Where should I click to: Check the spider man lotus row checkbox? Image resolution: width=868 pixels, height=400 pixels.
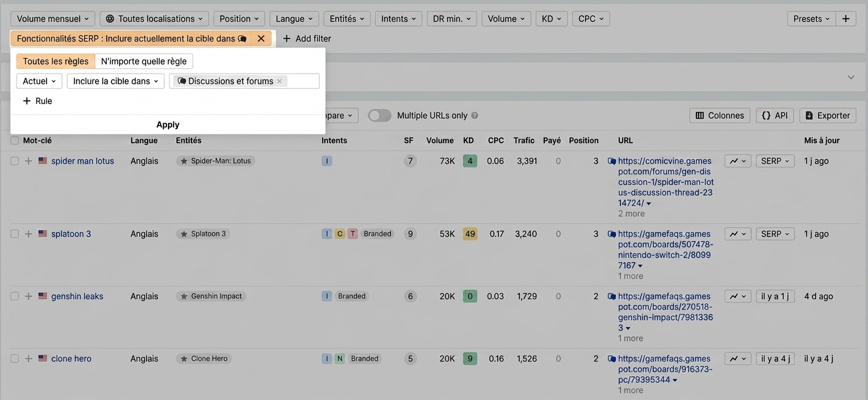tap(15, 161)
